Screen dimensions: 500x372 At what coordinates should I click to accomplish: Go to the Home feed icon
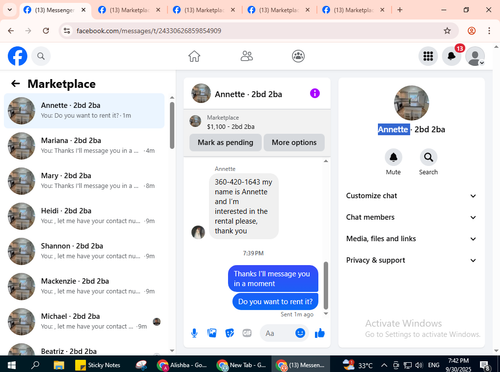pyautogui.click(x=194, y=56)
